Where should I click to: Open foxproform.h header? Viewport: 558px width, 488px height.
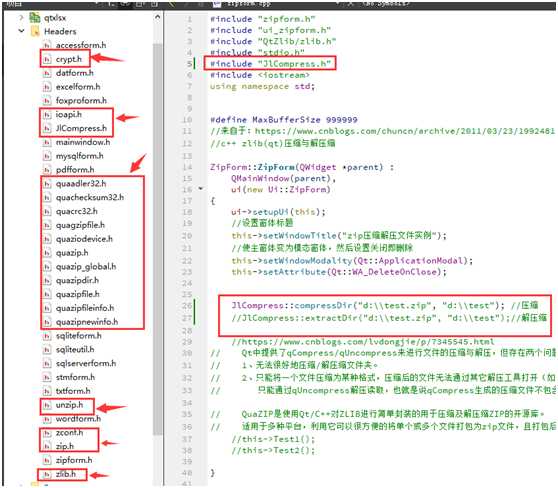click(x=81, y=101)
